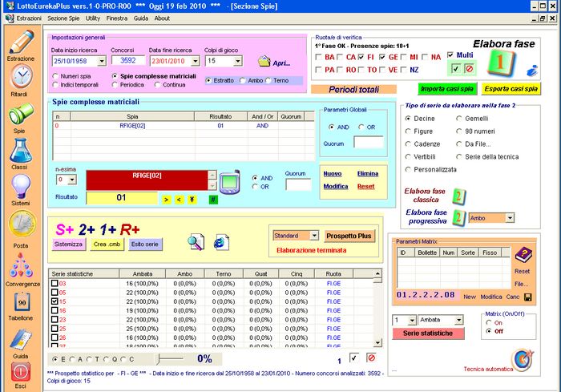Turn Matrix On radio button
561x392 pixels.
[489, 323]
